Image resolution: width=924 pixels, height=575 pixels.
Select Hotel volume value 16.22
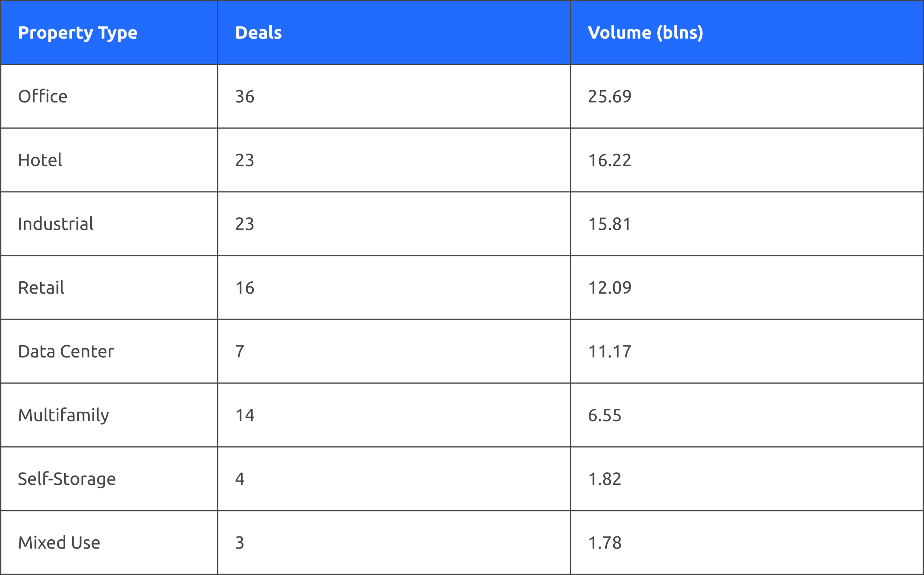[609, 160]
